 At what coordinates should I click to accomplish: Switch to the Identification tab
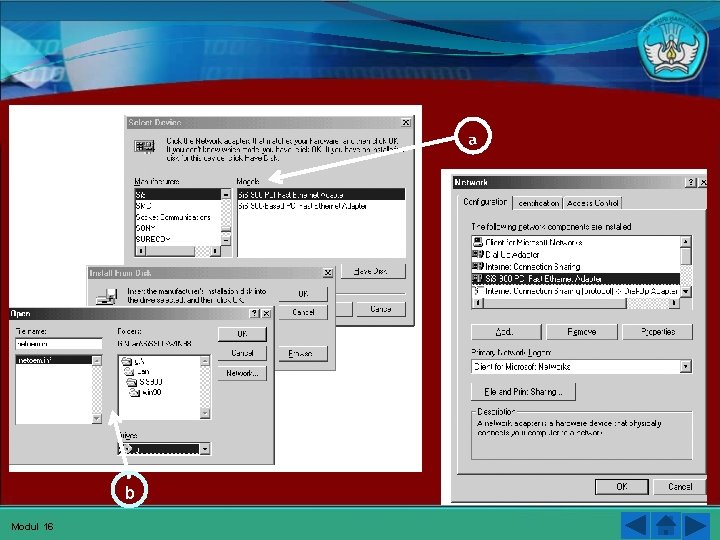[538, 203]
